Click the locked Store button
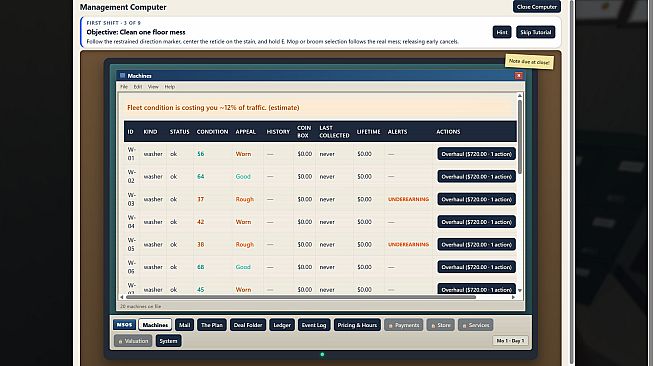Screen dimensions: 654x366 [440, 325]
